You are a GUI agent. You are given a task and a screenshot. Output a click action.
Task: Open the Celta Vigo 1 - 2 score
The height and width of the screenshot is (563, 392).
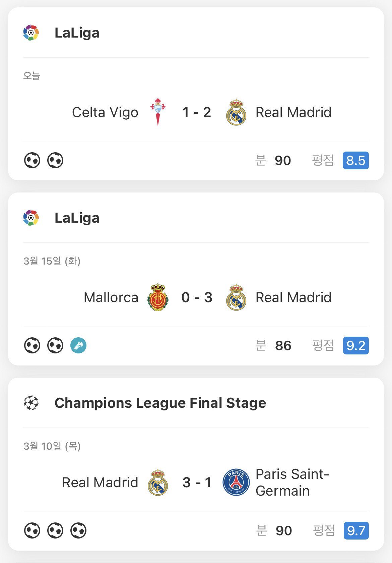tap(197, 112)
